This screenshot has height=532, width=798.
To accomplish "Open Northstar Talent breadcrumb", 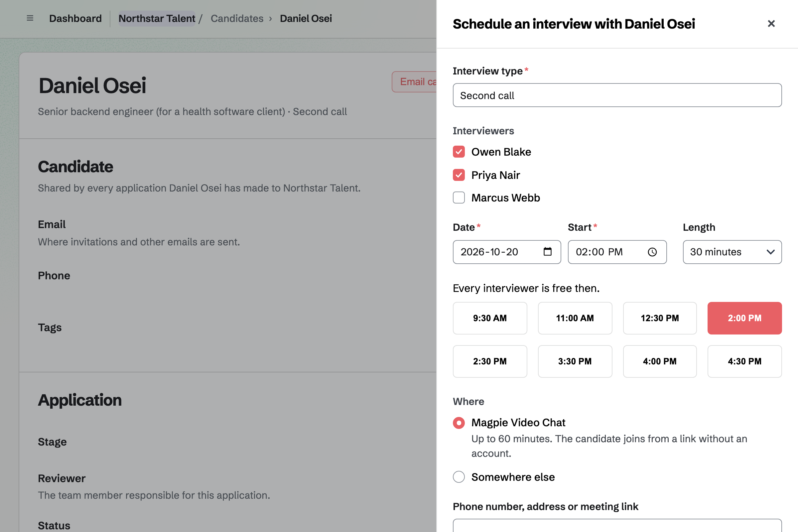I will pos(157,18).
